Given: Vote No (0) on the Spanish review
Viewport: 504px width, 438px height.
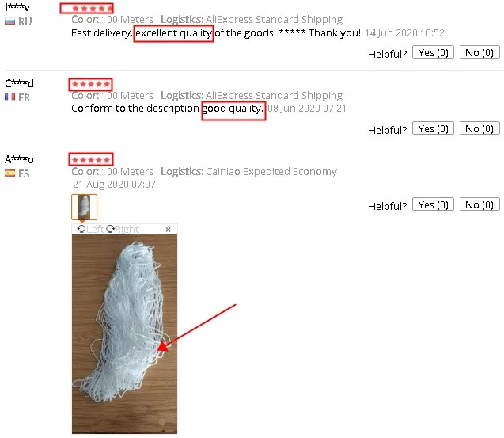Looking at the screenshot, I should tap(479, 204).
